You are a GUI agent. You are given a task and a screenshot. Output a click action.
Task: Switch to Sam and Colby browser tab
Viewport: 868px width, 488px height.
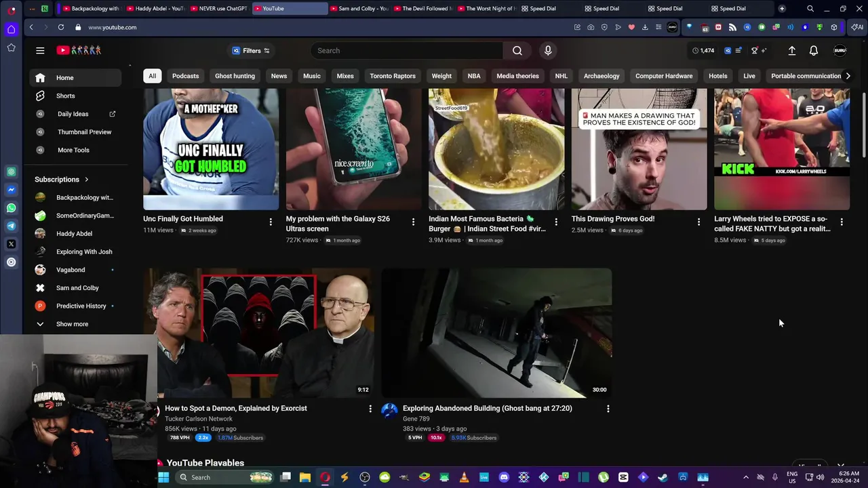358,9
